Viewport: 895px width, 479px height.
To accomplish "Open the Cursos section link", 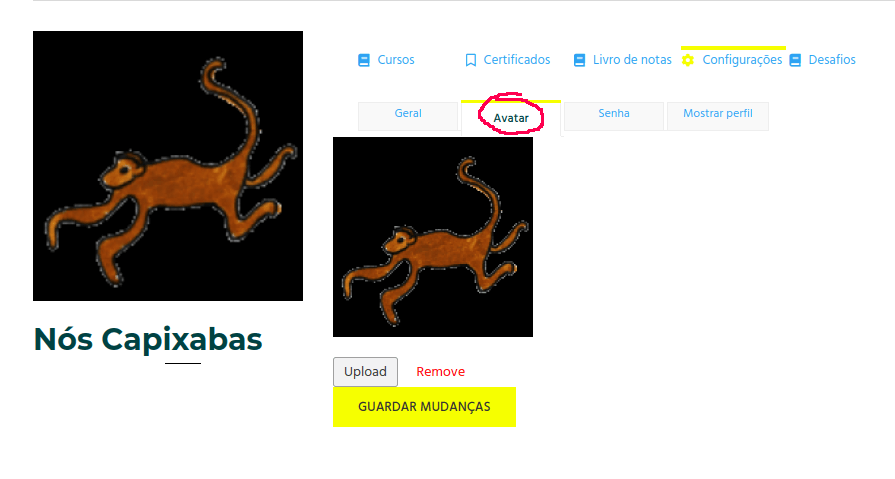I will 396,60.
